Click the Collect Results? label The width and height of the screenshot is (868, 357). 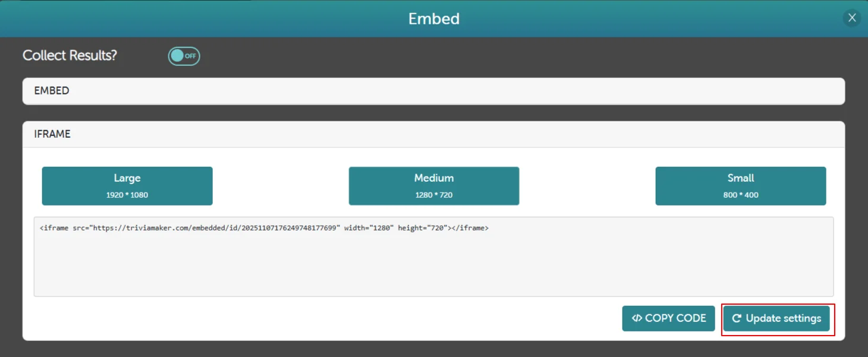click(x=70, y=55)
